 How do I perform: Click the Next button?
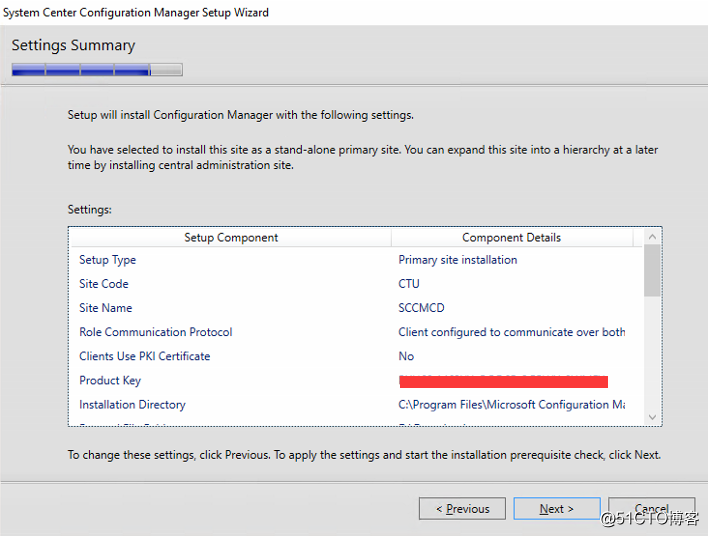(557, 509)
